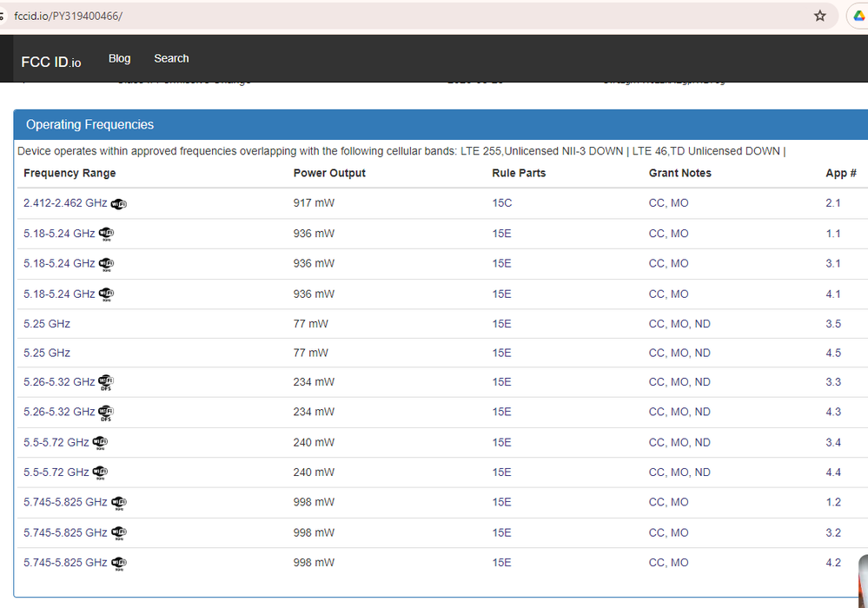Image resolution: width=868 pixels, height=608 pixels.
Task: Click the 15C rule part link
Action: [502, 203]
